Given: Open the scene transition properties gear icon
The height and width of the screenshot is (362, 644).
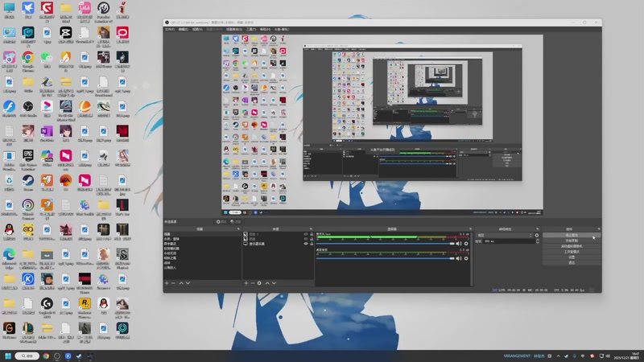Looking at the screenshot, I should [x=537, y=235].
